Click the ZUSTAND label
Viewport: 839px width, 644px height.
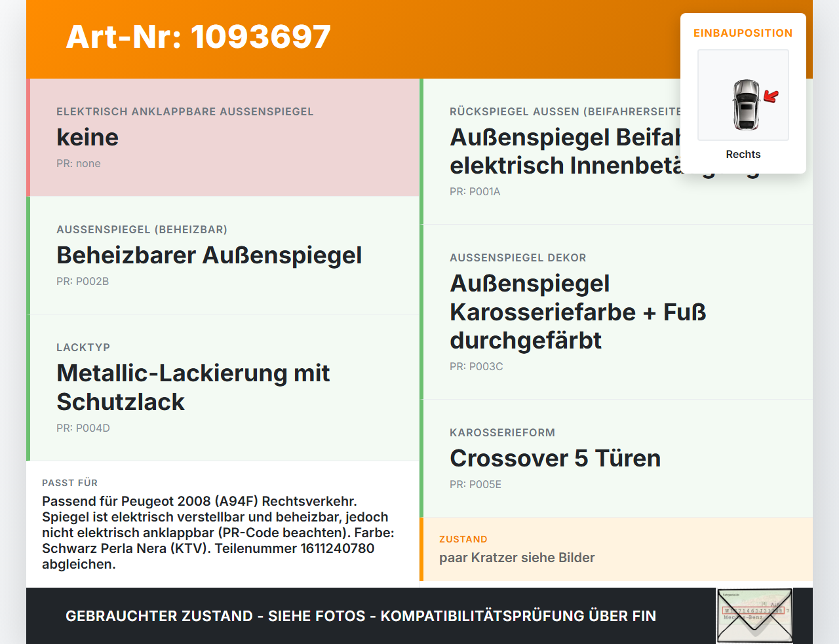click(463, 539)
